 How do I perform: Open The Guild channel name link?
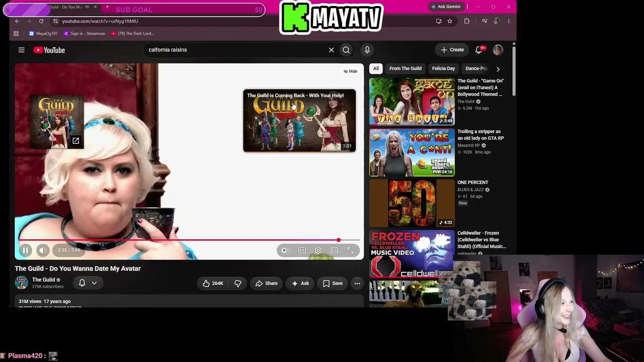pos(44,280)
